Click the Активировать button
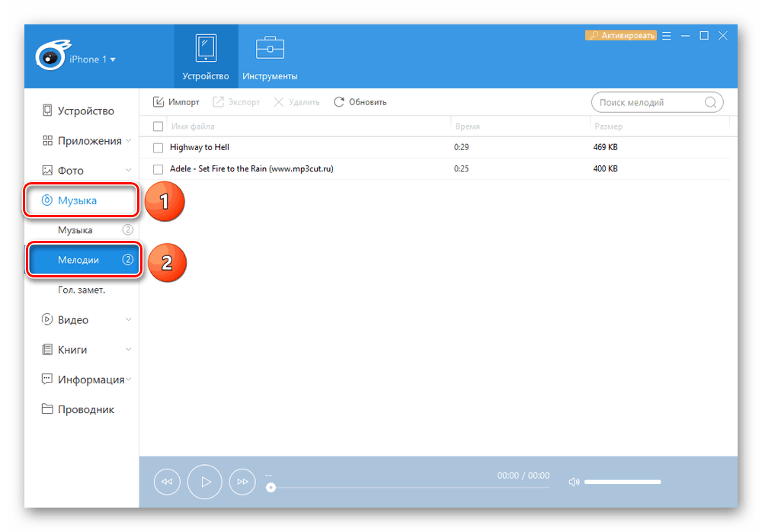 click(x=620, y=36)
